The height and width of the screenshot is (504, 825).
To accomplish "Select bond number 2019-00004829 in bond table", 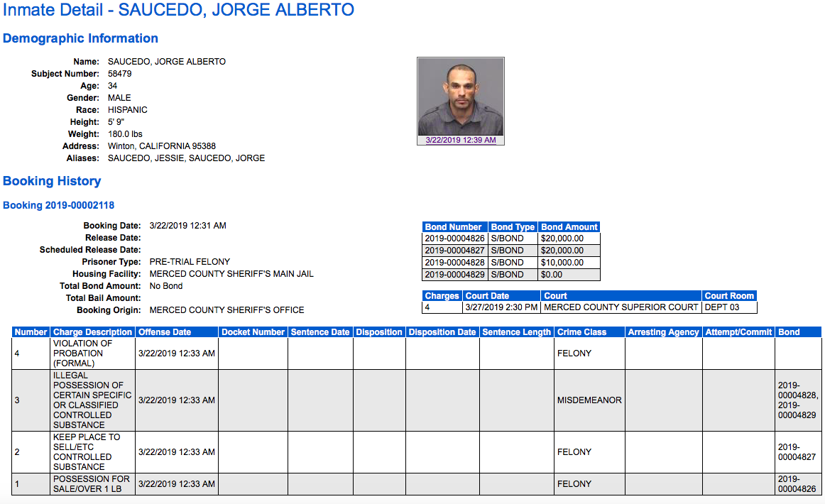I will click(x=454, y=275).
